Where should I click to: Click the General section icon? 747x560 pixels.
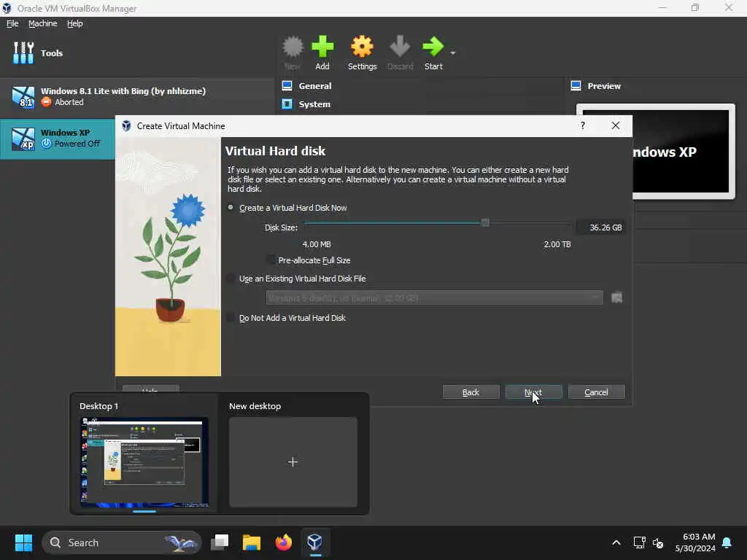(x=287, y=86)
